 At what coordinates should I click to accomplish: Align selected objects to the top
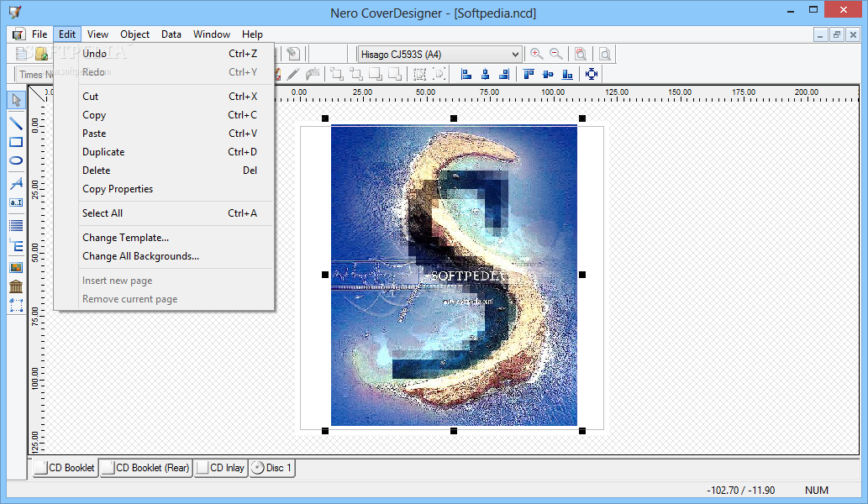[529, 74]
